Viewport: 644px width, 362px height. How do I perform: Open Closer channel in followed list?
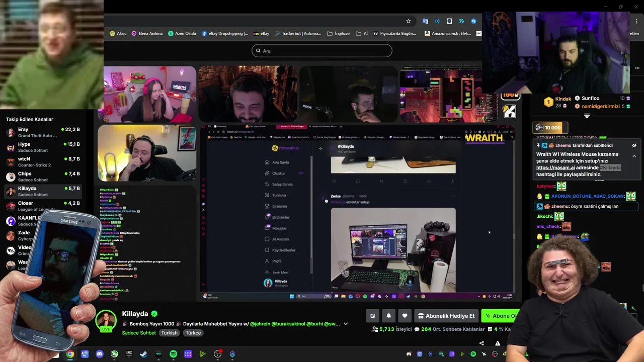tap(43, 206)
